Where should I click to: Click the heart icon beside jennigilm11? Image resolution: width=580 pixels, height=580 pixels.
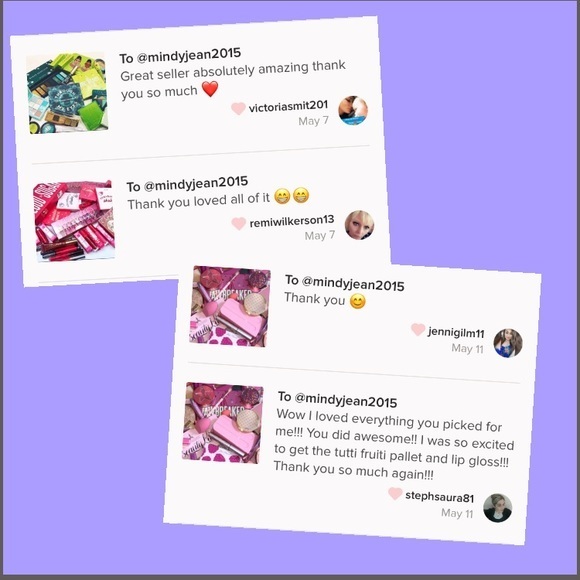(x=418, y=329)
